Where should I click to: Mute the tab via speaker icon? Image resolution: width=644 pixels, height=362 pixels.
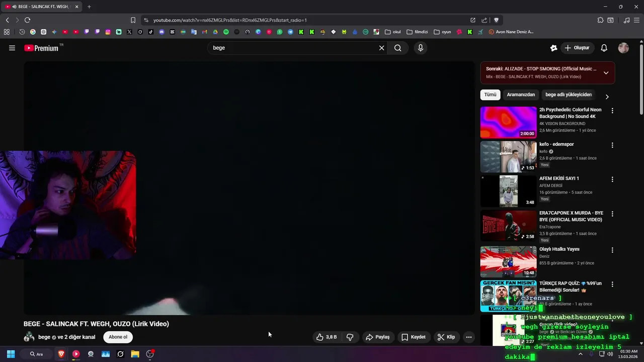14,7
